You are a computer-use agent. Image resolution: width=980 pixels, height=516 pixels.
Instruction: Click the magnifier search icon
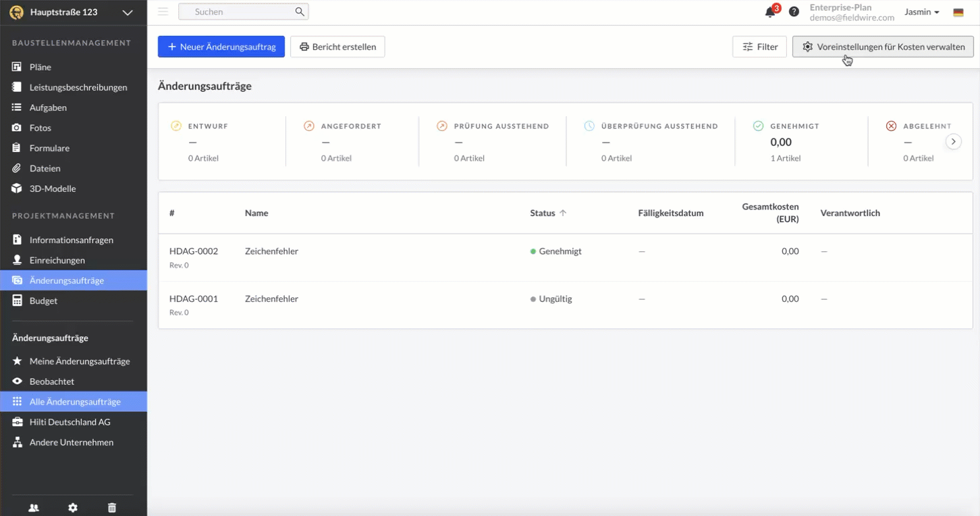pos(300,11)
